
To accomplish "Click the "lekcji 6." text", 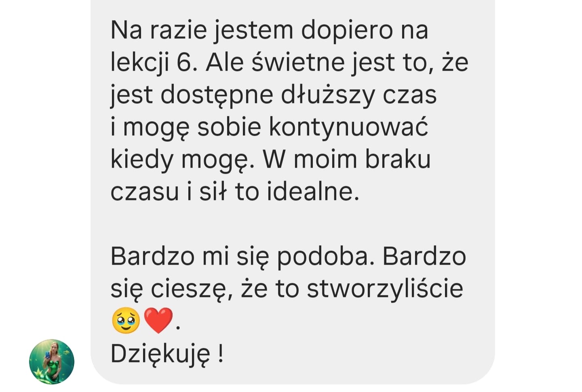I will (154, 63).
